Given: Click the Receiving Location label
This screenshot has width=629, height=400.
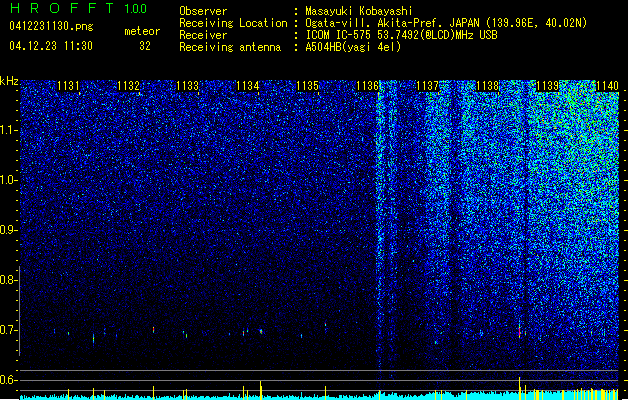Looking at the screenshot, I should 233,23.
